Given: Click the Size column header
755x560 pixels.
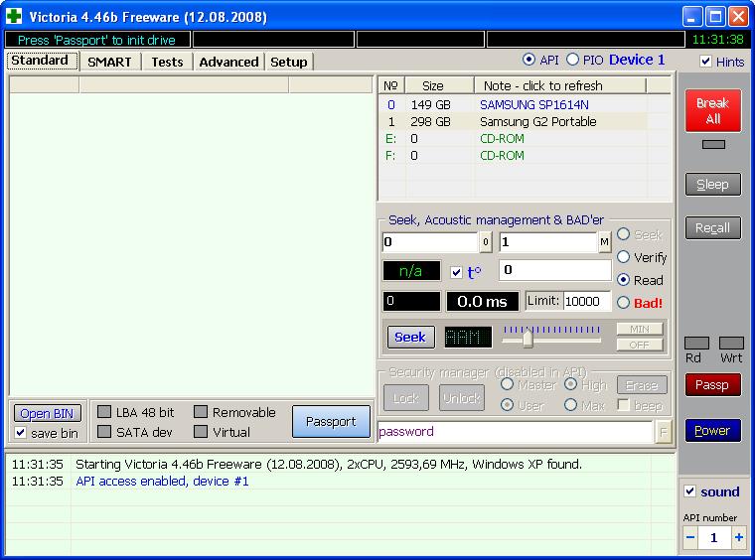Looking at the screenshot, I should (440, 85).
